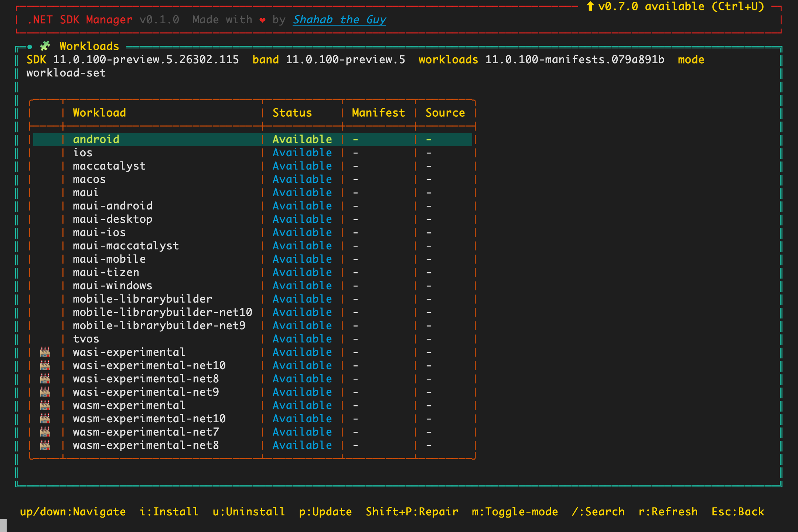The image size is (798, 532).
Task: Click the factory icon beside wasi-experimental-net10
Action: (45, 365)
